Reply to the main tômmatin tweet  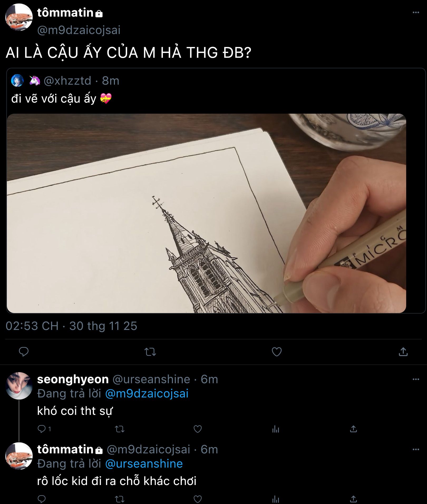pyautogui.click(x=24, y=352)
